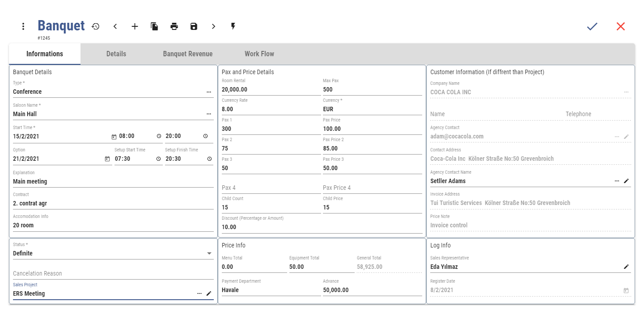Open Saloon Name lookup next to Main Hall
The width and height of the screenshot is (644, 318).
click(x=209, y=114)
